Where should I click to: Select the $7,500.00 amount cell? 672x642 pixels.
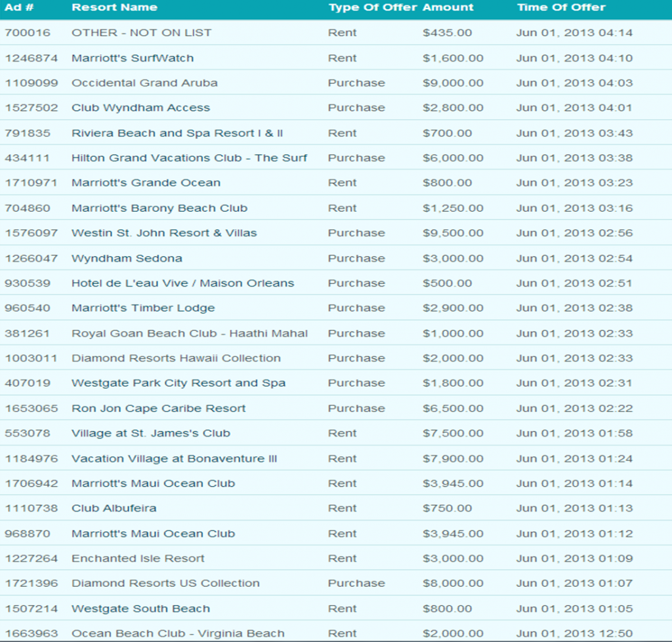[x=453, y=433]
